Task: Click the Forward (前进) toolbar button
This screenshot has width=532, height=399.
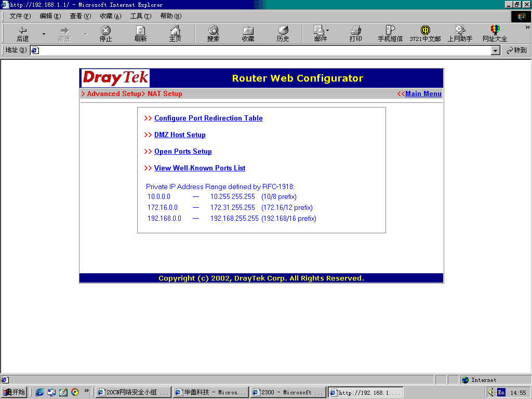Action: (64, 34)
